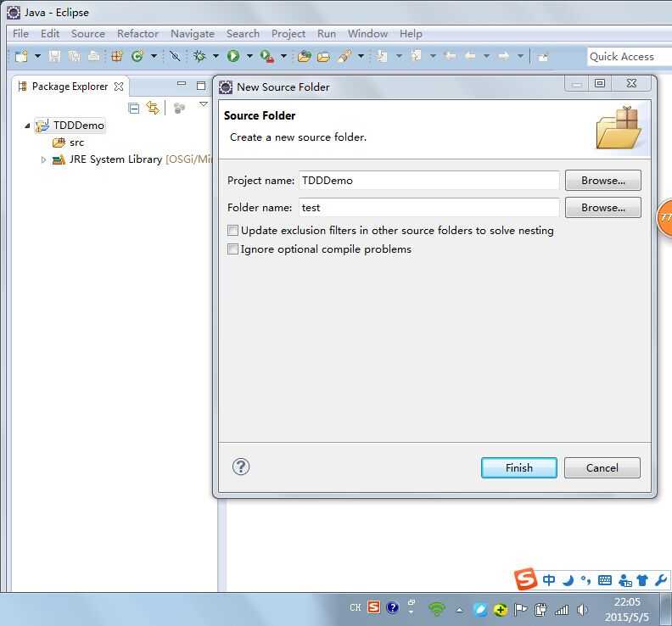The height and width of the screenshot is (626, 672).
Task: Enable Ignore optional compile problems checkbox
Action: [232, 249]
